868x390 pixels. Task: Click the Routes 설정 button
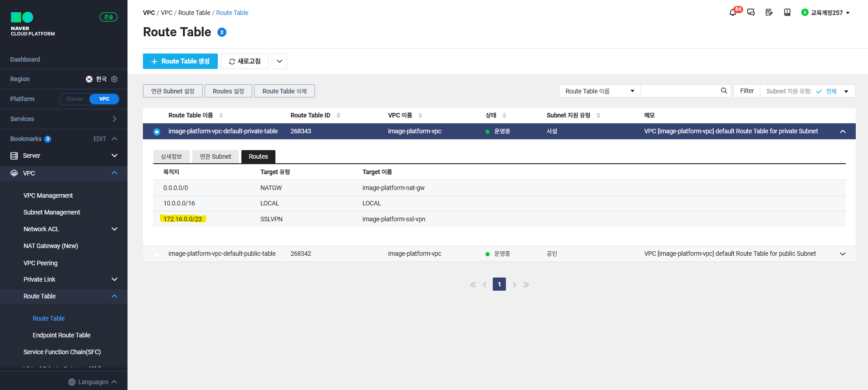point(228,91)
